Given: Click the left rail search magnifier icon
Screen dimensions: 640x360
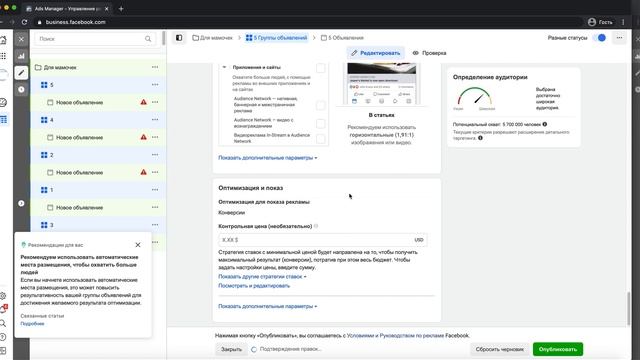Looking at the screenshot, I should tap(3, 323).
